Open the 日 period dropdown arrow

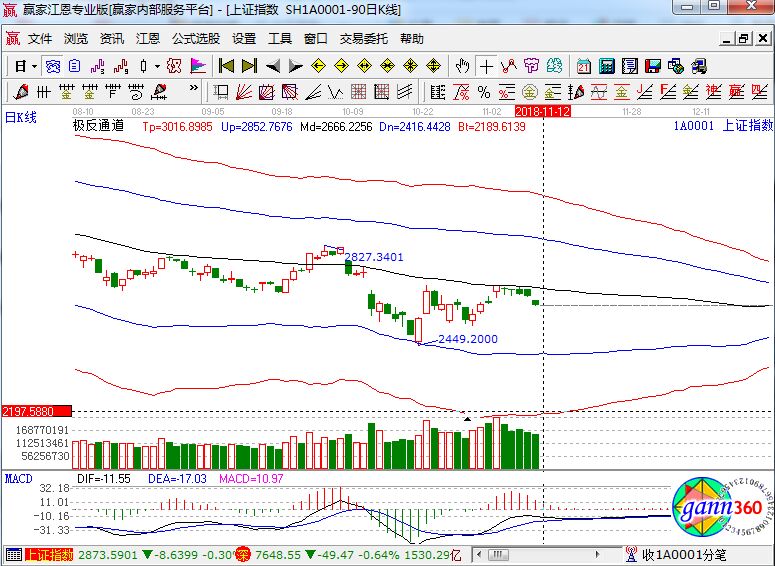click(x=34, y=66)
